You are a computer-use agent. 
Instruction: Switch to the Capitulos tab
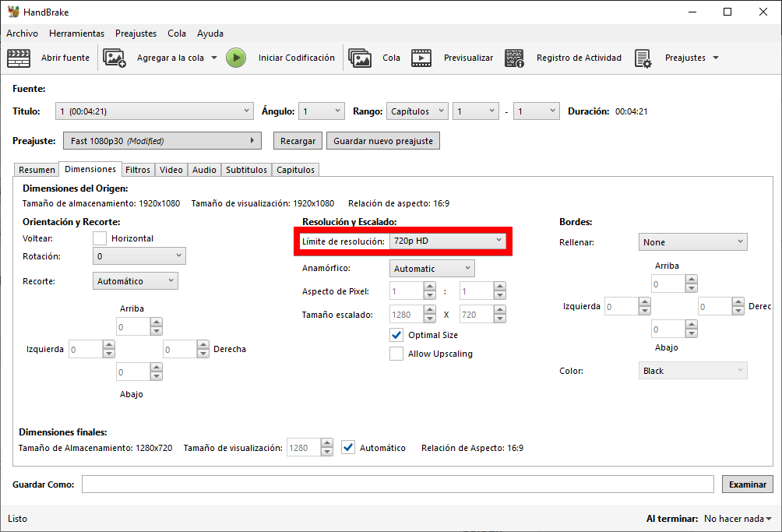[x=295, y=170]
